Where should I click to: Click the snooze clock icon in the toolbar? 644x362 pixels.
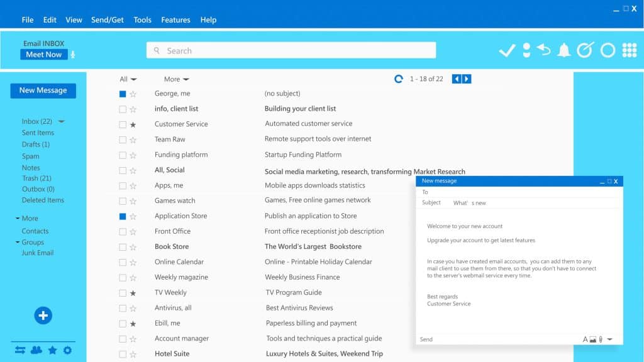585,50
